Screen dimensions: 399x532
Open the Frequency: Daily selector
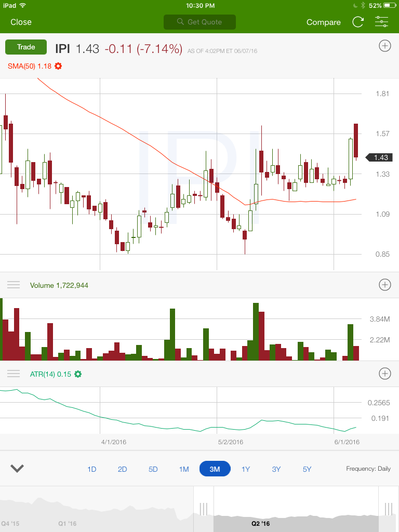[368, 469]
